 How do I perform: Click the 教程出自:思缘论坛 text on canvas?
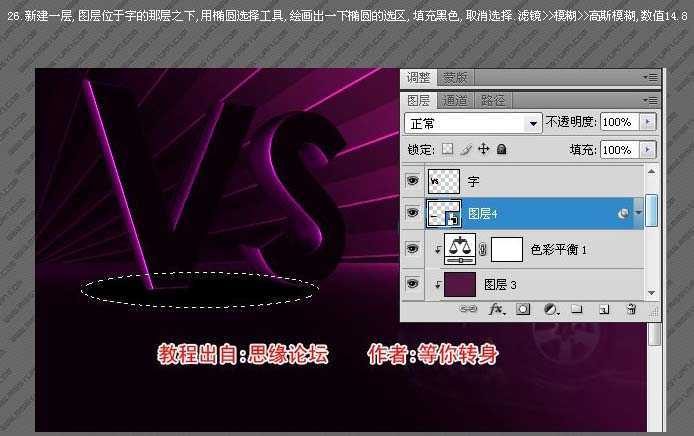coord(243,354)
